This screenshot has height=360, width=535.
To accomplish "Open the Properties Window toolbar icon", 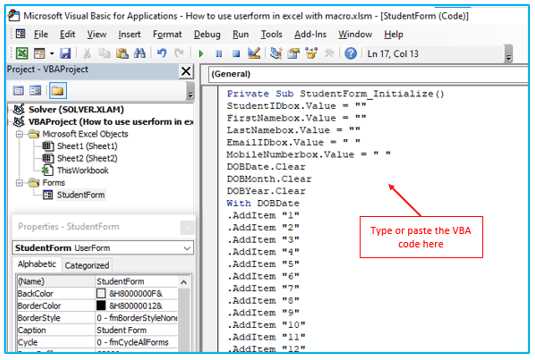I will click(293, 53).
